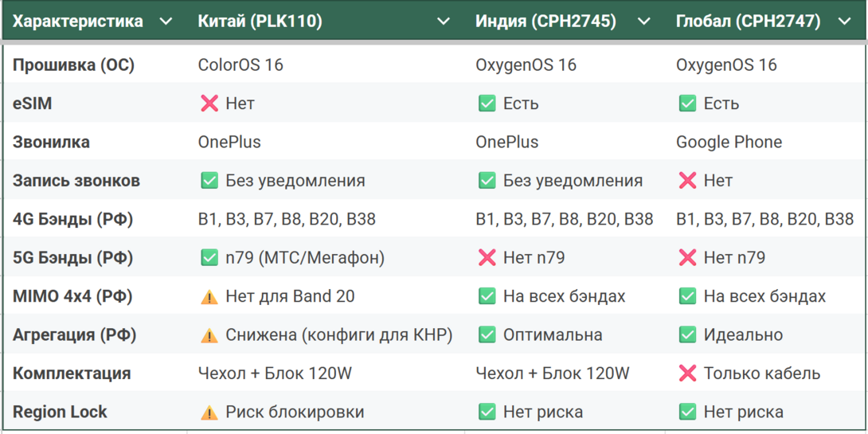
Task: Click warning icon beside "Риск блокировки"
Action: pos(209,412)
